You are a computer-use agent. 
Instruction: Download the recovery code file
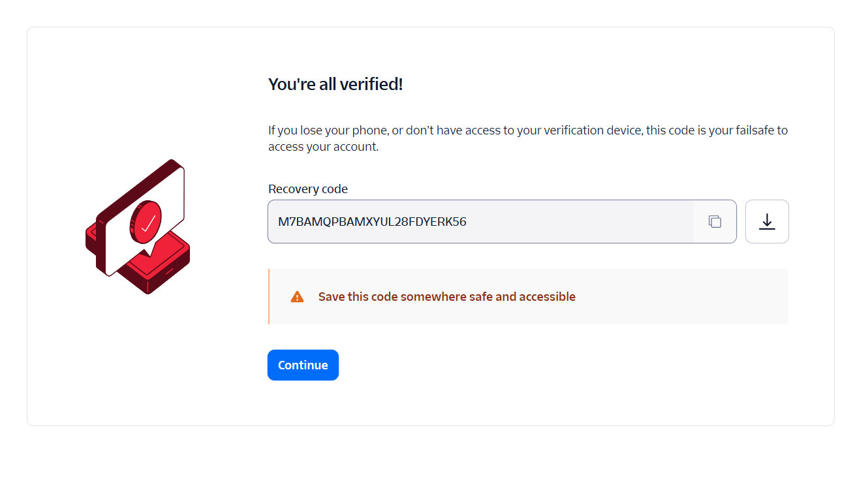tap(767, 222)
